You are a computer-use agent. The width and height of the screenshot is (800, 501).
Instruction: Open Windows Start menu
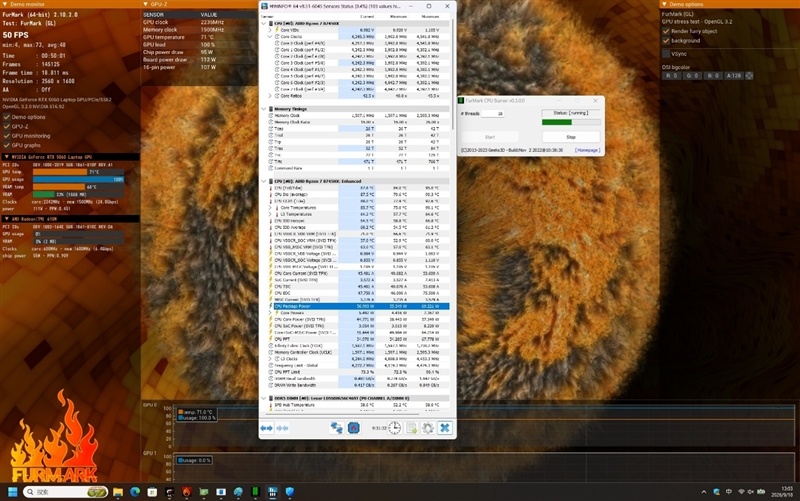[x=13, y=492]
